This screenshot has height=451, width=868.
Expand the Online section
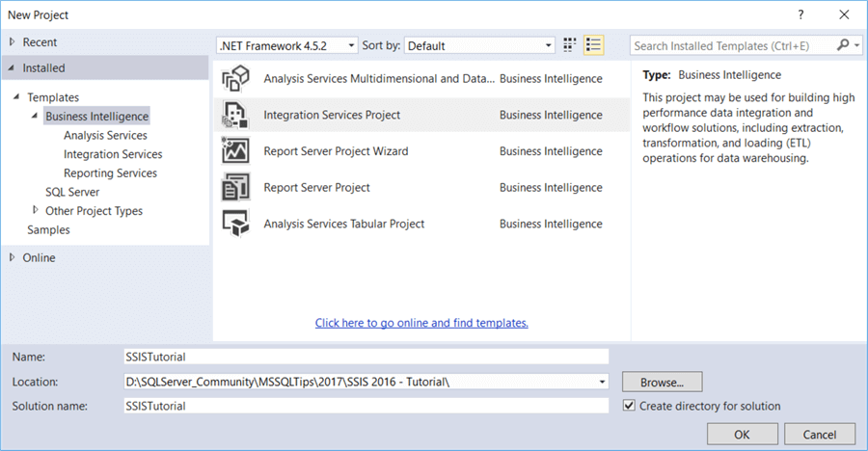click(12, 257)
